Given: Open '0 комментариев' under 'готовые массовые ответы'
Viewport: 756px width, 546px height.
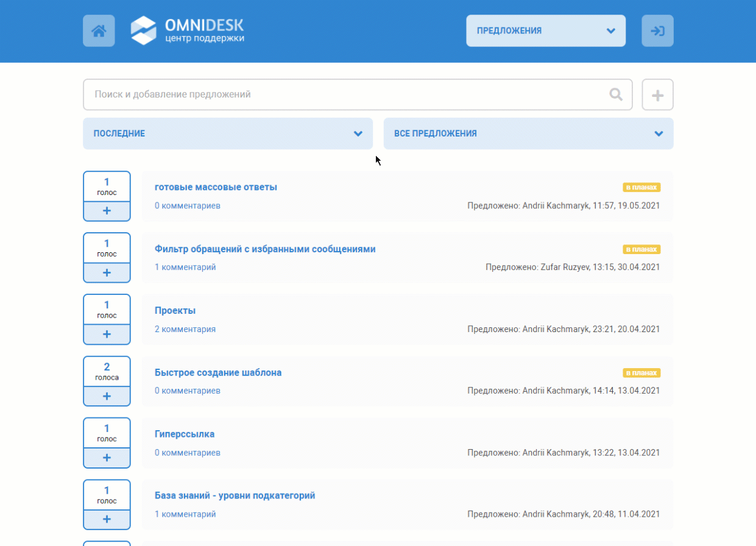Looking at the screenshot, I should click(188, 205).
